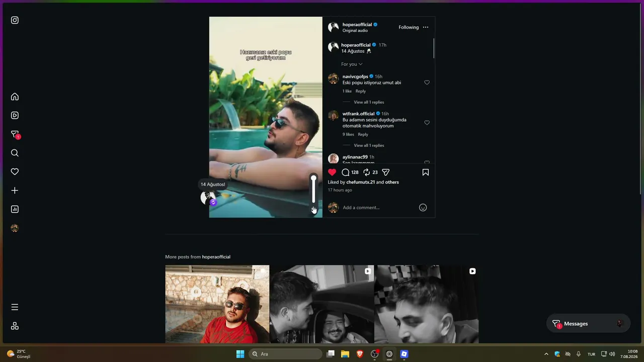The width and height of the screenshot is (644, 362).
Task: Expand the For you comment sorting dropdown
Action: (352, 64)
